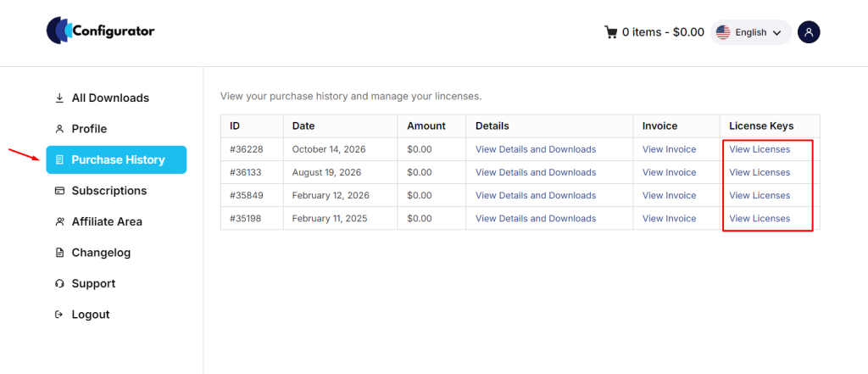This screenshot has height=374, width=868.
Task: Select Purchase History in sidebar
Action: 116,159
